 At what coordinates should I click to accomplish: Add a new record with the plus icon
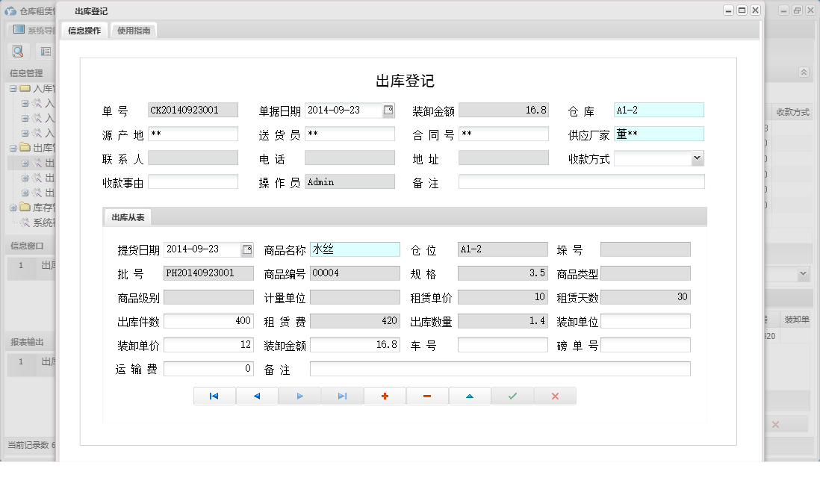[385, 396]
